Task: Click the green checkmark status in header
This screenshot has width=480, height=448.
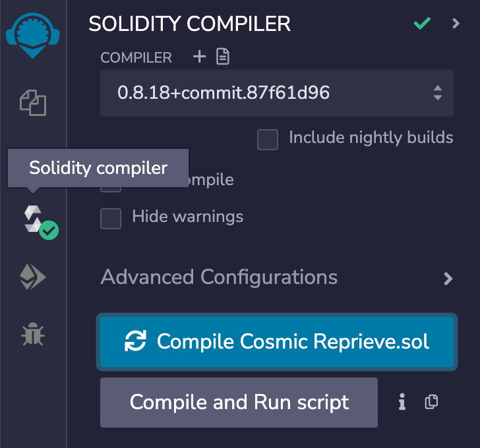Action: click(x=422, y=24)
